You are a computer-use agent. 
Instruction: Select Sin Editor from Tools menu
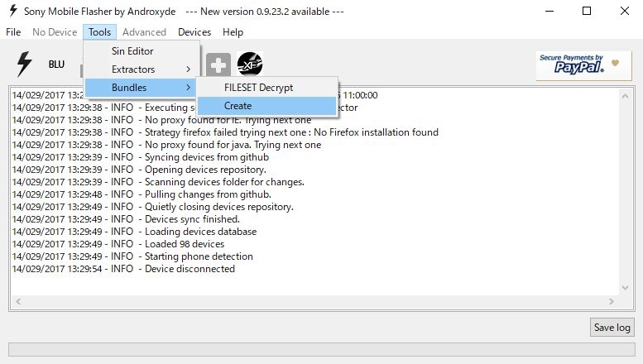(x=142, y=50)
